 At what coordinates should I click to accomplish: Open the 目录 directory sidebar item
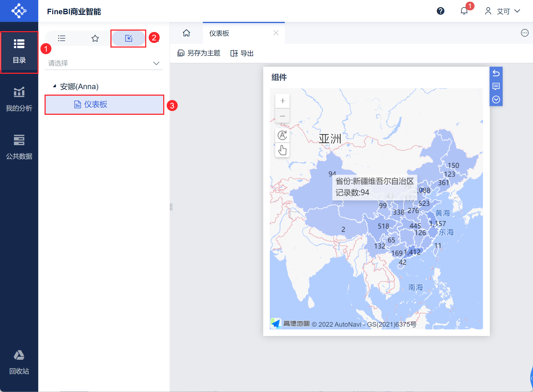coord(19,51)
